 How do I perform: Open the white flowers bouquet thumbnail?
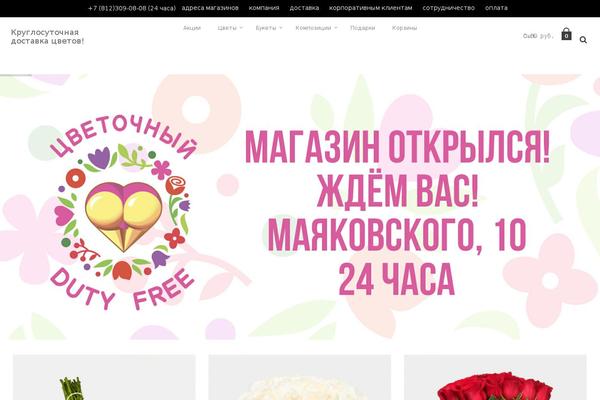pyautogui.click(x=300, y=377)
